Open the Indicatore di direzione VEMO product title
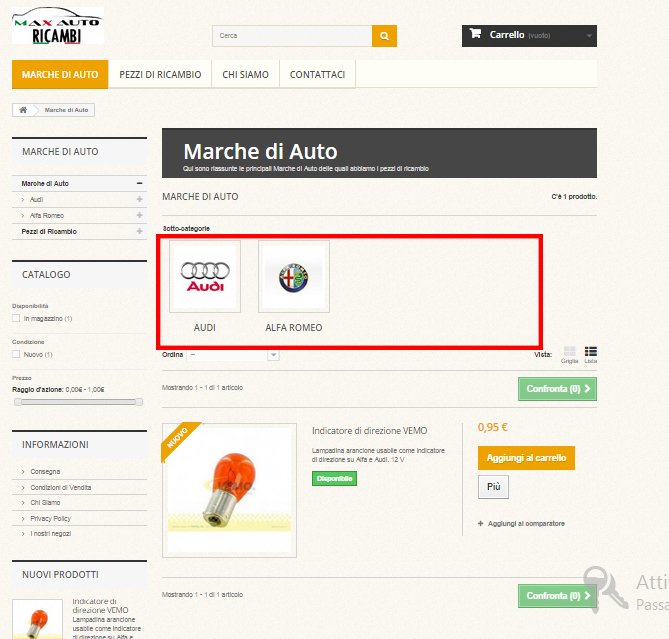The height and width of the screenshot is (639, 669). (x=369, y=431)
